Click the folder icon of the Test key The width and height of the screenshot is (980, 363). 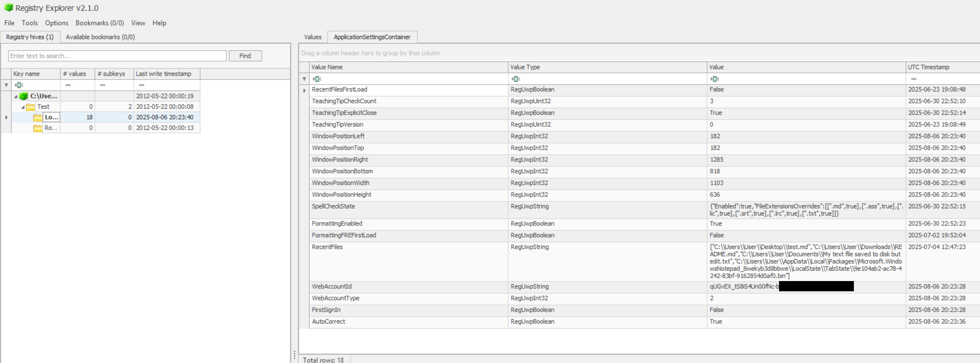point(31,107)
